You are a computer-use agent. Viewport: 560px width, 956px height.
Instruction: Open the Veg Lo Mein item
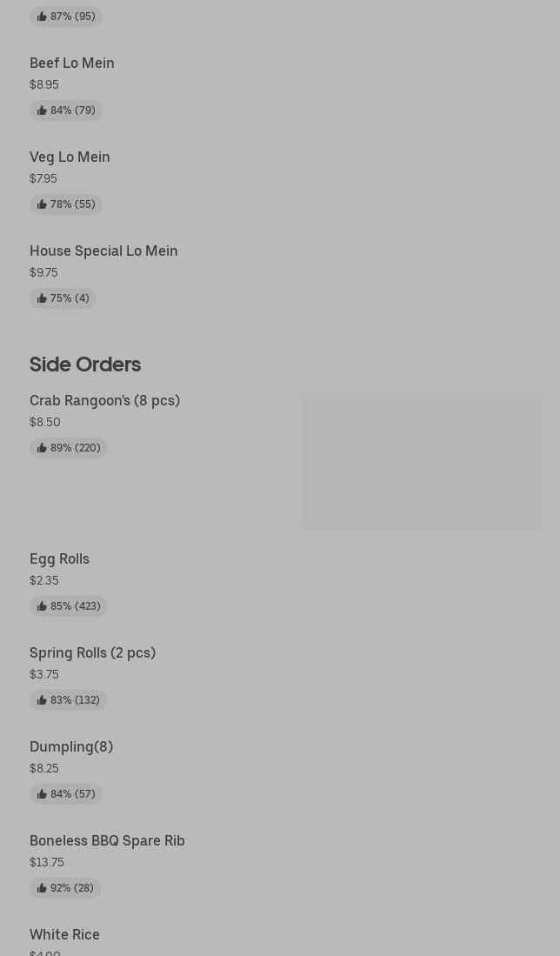[70, 157]
